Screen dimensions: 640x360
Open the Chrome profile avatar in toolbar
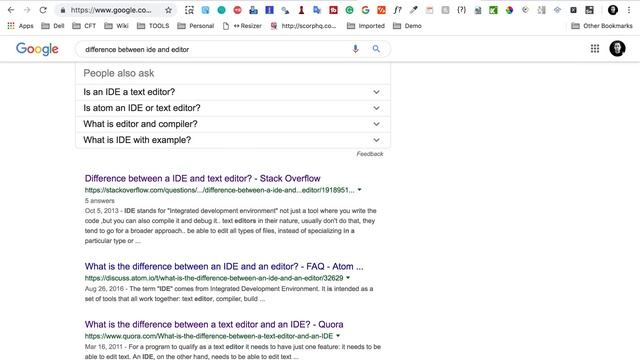(x=613, y=10)
